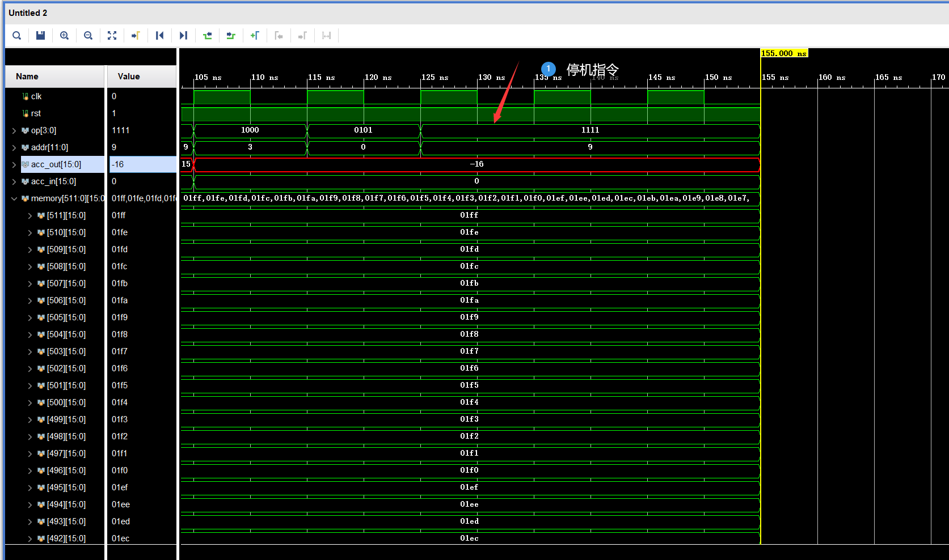The height and width of the screenshot is (560, 949).
Task: Select memory row [503][15:0]
Action: point(66,351)
